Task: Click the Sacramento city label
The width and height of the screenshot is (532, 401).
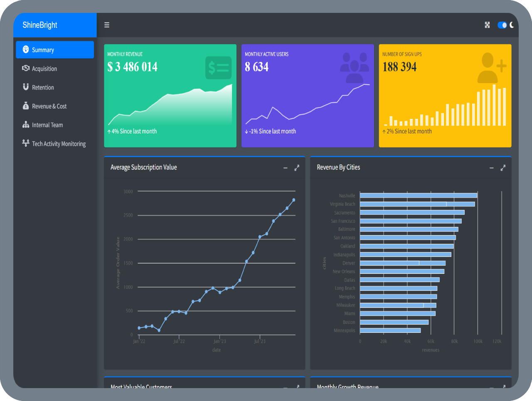Action: [345, 213]
